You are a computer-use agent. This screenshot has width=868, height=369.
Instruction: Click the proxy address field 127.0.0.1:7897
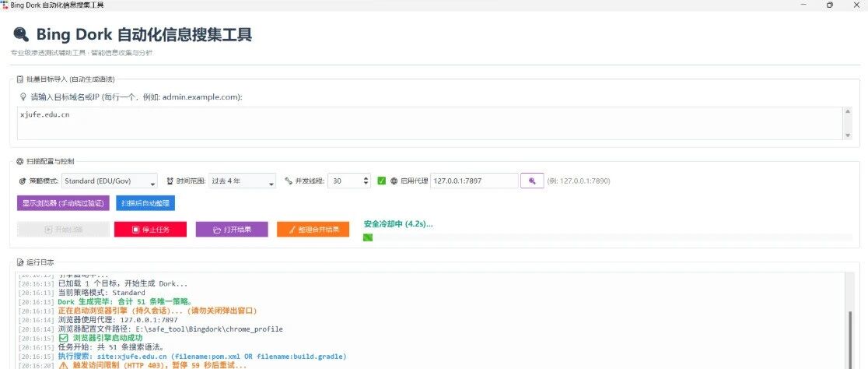point(474,181)
